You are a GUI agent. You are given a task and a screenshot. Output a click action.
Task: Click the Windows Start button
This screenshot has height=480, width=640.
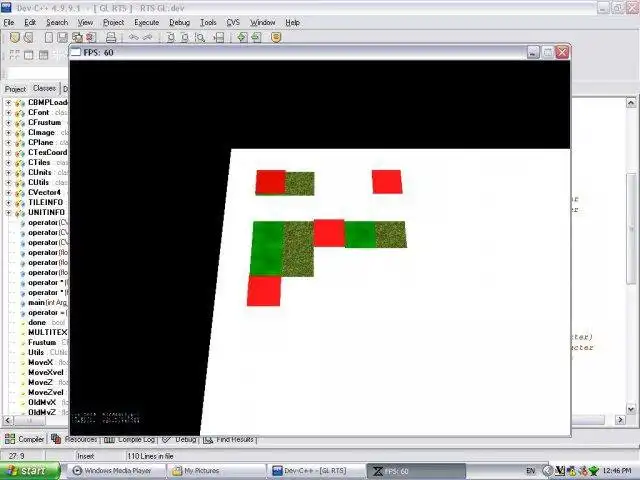[29, 471]
